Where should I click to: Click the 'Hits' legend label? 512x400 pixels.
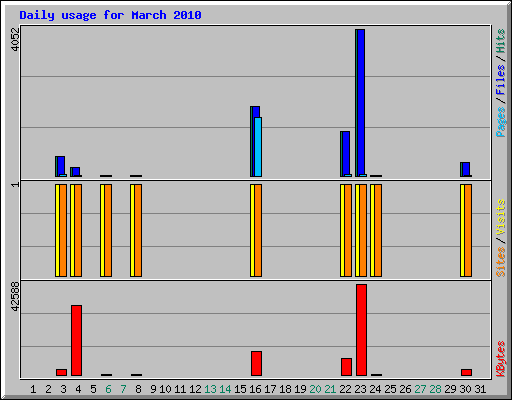(500, 41)
